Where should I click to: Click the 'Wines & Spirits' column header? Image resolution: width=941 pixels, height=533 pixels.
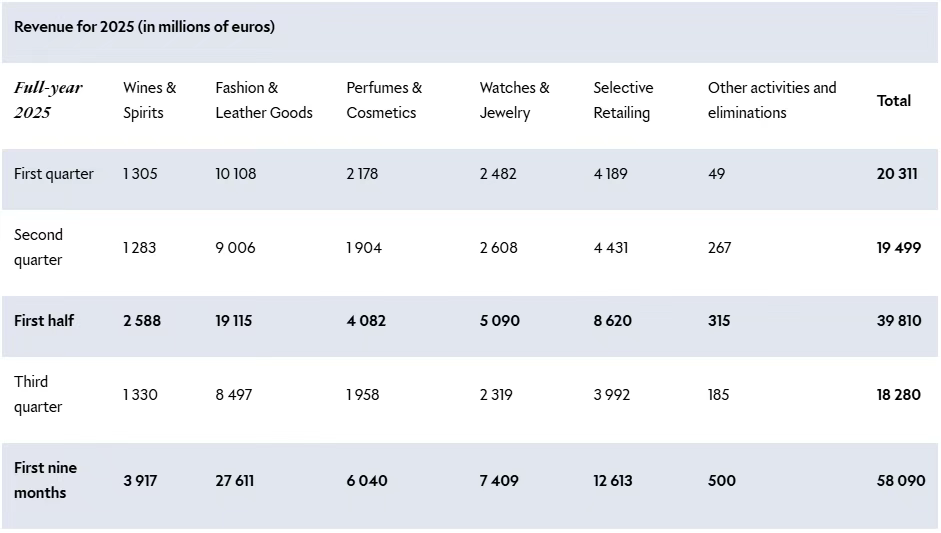[x=149, y=100]
